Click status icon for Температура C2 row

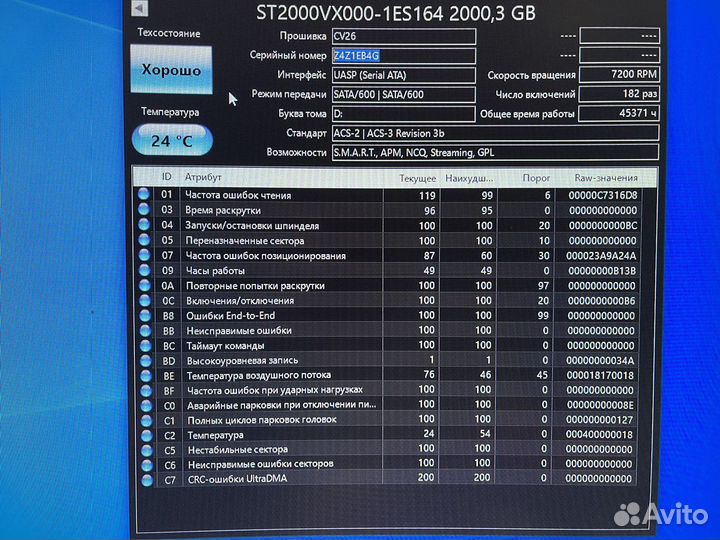147,435
